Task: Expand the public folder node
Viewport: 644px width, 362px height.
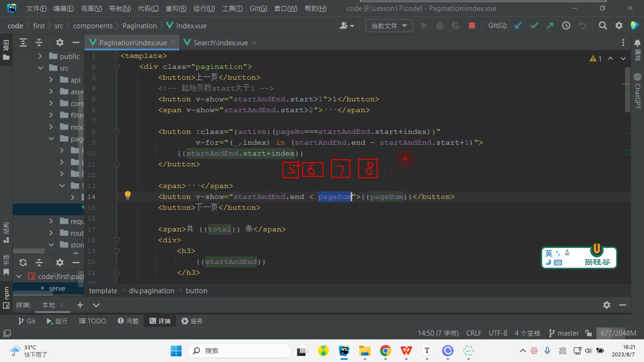Action: 40,56
